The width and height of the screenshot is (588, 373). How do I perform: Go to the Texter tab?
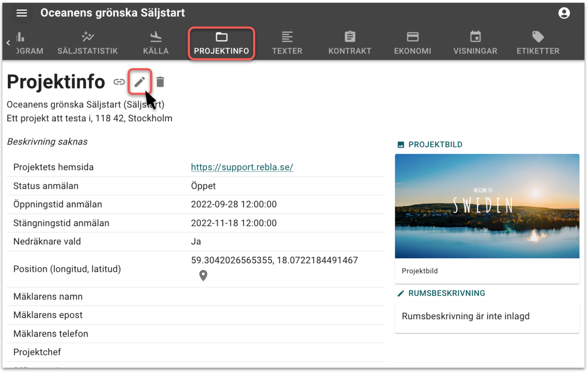(x=287, y=43)
